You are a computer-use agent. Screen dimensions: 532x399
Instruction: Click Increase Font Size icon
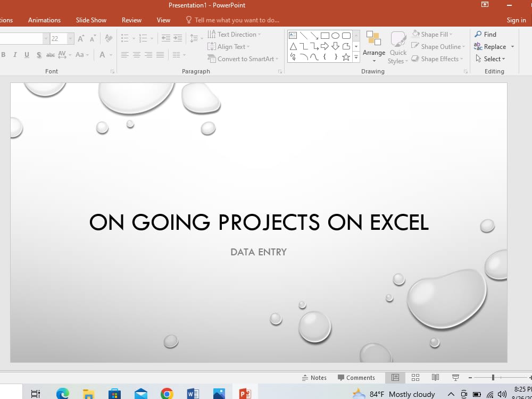(x=81, y=38)
